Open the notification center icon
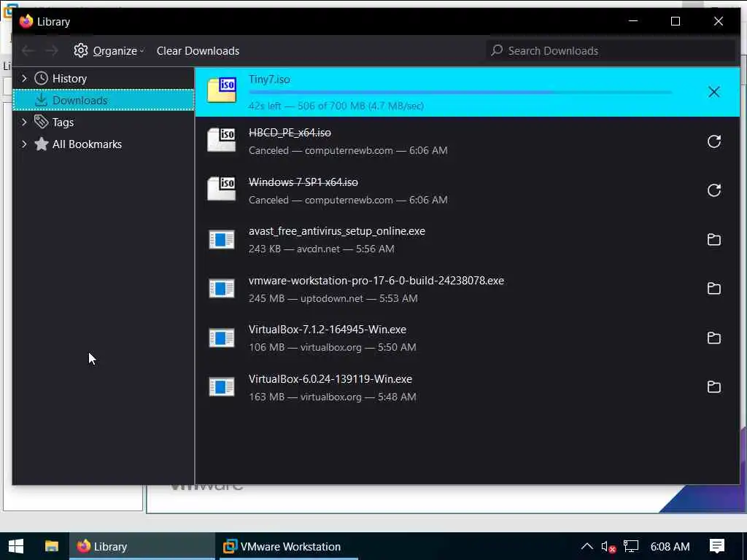This screenshot has width=747, height=560. [x=717, y=546]
